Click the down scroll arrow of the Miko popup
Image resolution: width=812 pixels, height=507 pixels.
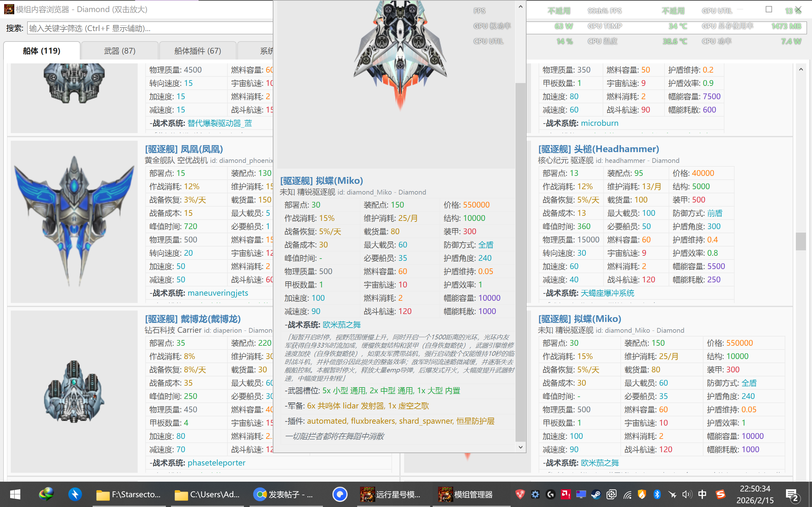(520, 447)
